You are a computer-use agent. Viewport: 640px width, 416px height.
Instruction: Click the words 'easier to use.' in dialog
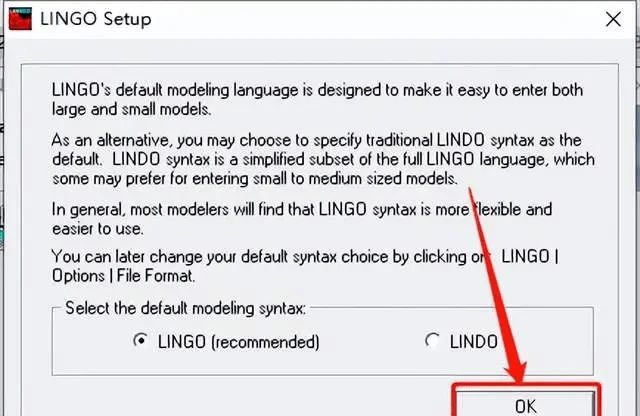[x=98, y=229]
